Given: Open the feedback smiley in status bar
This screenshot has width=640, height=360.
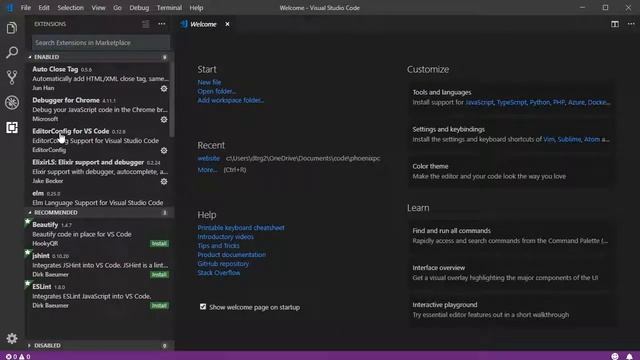Looking at the screenshot, I should 615,356.
